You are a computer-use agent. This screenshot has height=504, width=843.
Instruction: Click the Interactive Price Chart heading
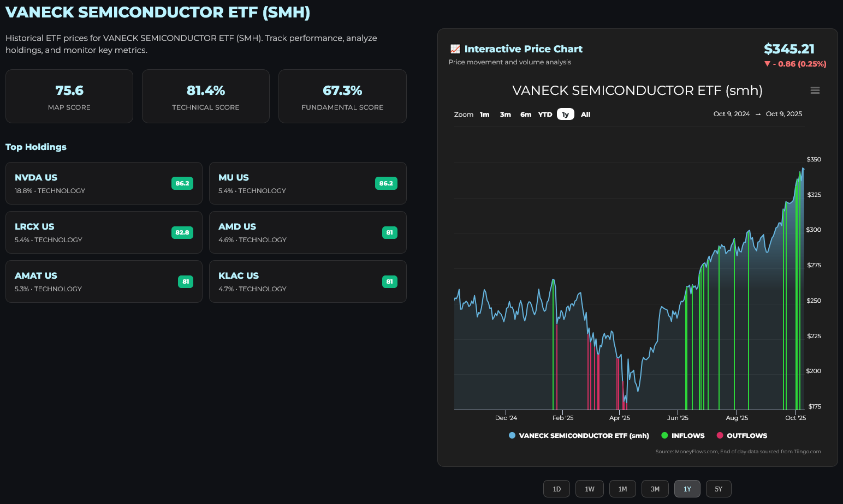[524, 49]
